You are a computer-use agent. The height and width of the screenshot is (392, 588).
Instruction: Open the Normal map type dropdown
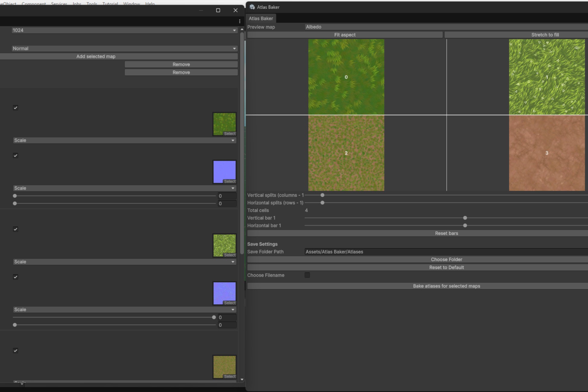pyautogui.click(x=124, y=48)
